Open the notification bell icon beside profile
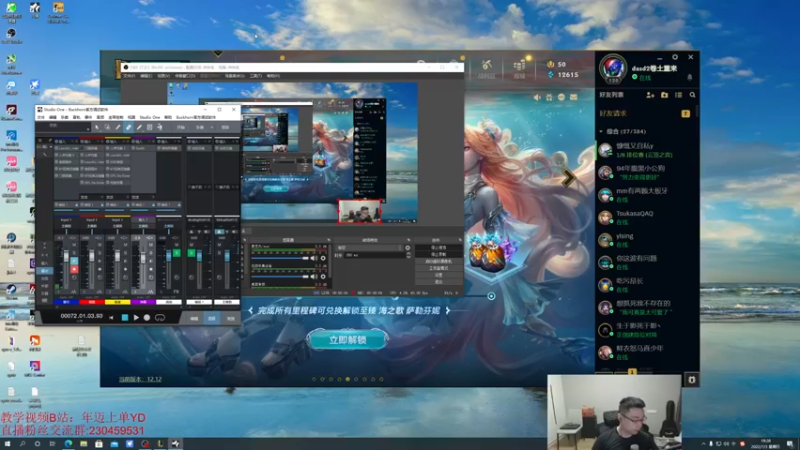This screenshot has width=800, height=450. point(689,78)
